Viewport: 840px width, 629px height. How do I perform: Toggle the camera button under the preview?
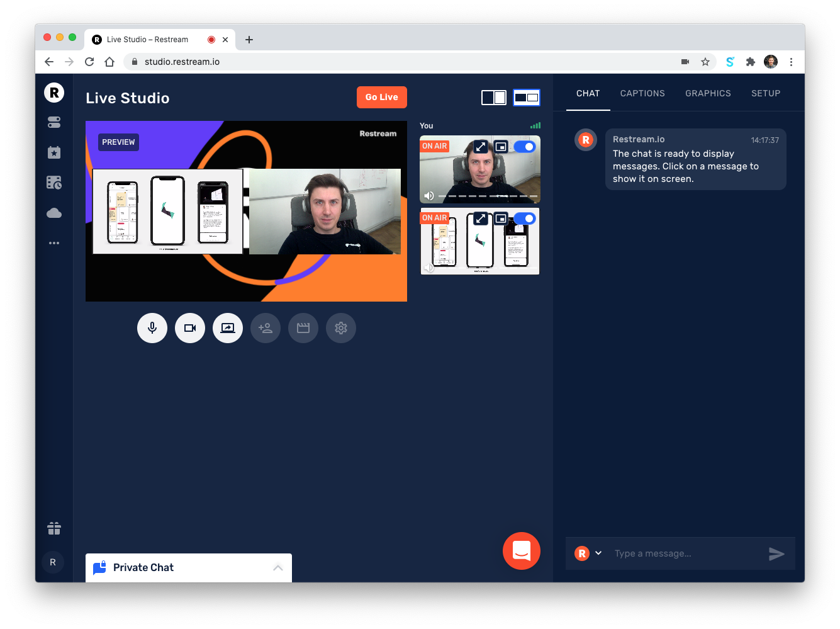pyautogui.click(x=190, y=328)
